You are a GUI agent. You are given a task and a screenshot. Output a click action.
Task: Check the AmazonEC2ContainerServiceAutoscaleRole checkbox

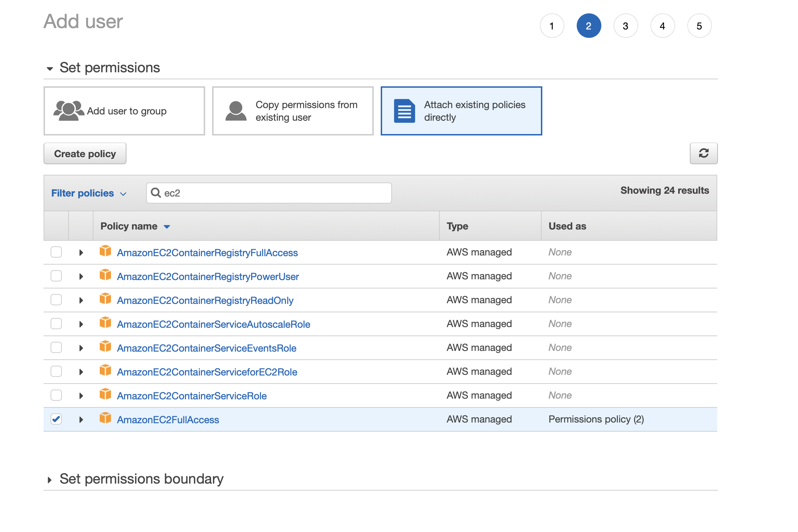[56, 324]
